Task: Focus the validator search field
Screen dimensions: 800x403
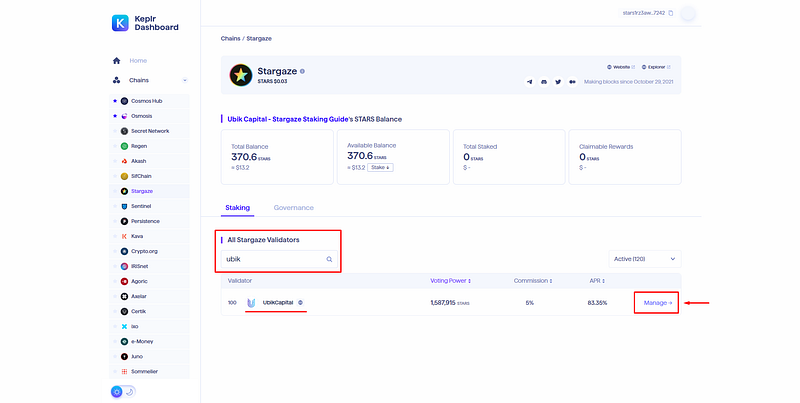Action: point(279,259)
